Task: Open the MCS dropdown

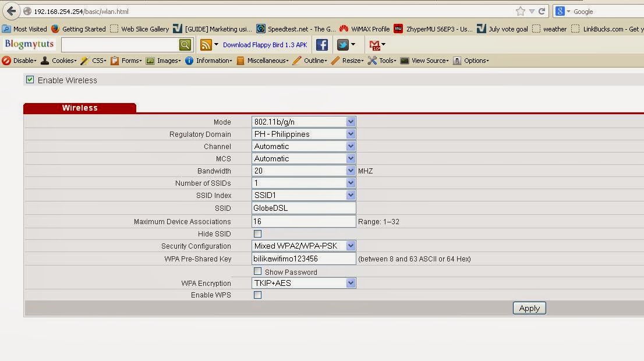Action: pos(303,158)
